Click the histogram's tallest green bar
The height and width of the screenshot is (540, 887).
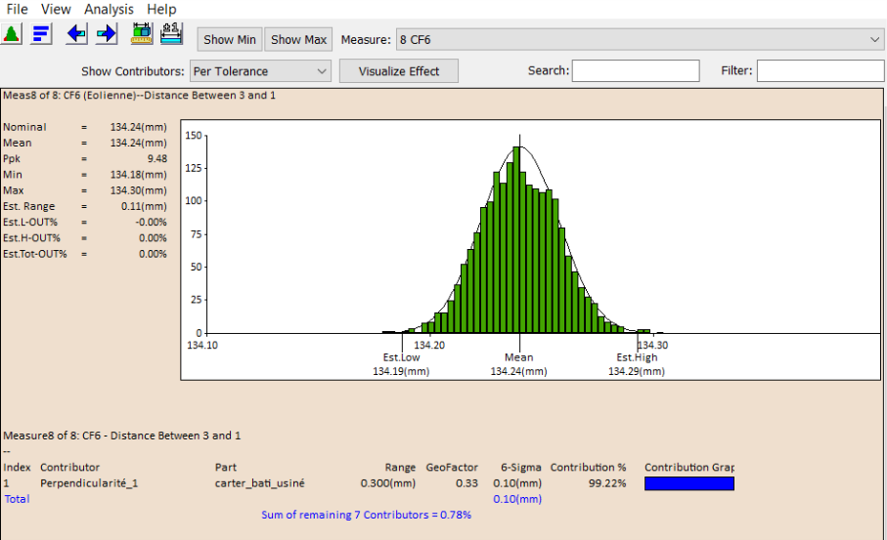[516, 240]
